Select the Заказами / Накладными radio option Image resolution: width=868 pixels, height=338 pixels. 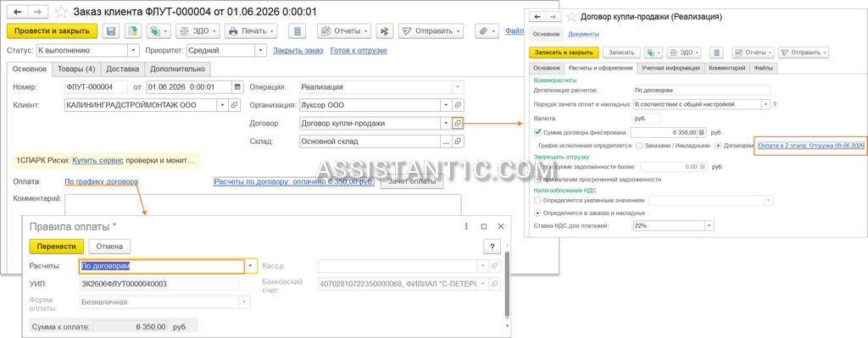[x=639, y=146]
